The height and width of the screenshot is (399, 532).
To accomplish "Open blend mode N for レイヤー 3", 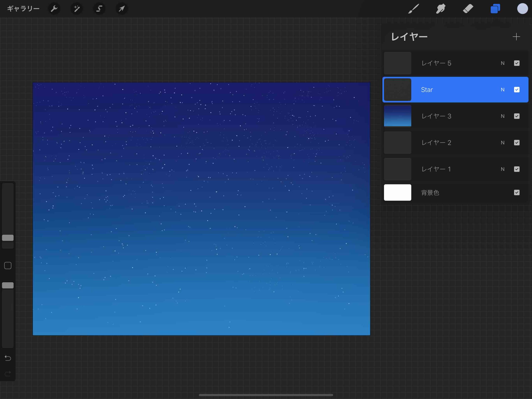I will (502, 116).
